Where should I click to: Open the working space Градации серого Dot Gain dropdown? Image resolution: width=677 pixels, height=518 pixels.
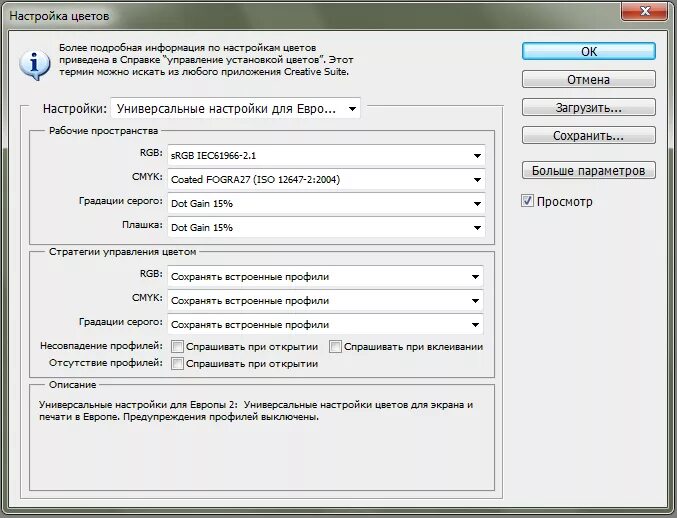coord(326,204)
